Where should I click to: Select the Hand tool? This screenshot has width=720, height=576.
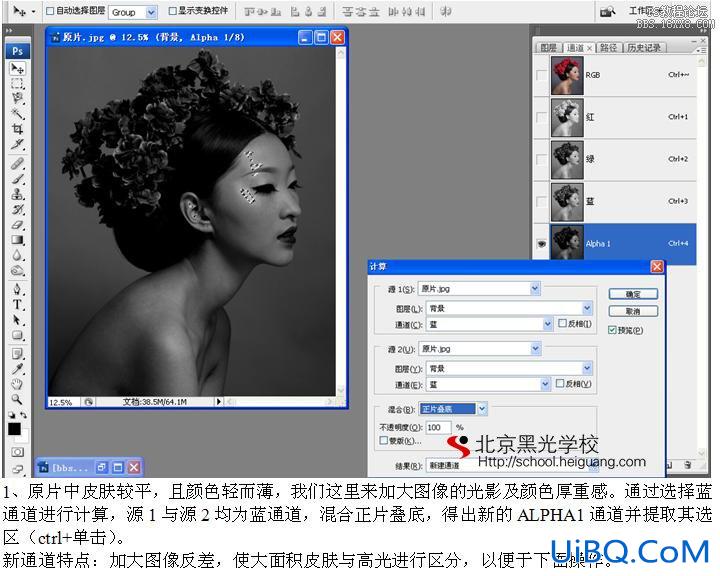click(17, 384)
